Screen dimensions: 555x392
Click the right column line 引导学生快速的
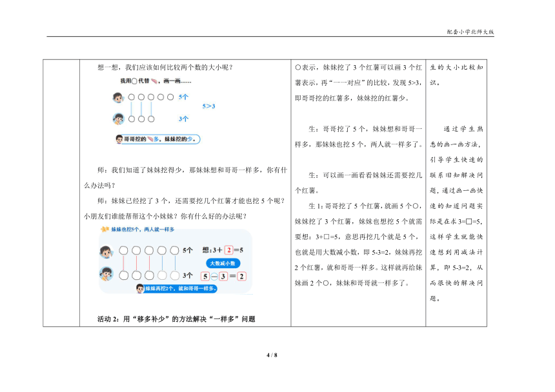pyautogui.click(x=457, y=159)
